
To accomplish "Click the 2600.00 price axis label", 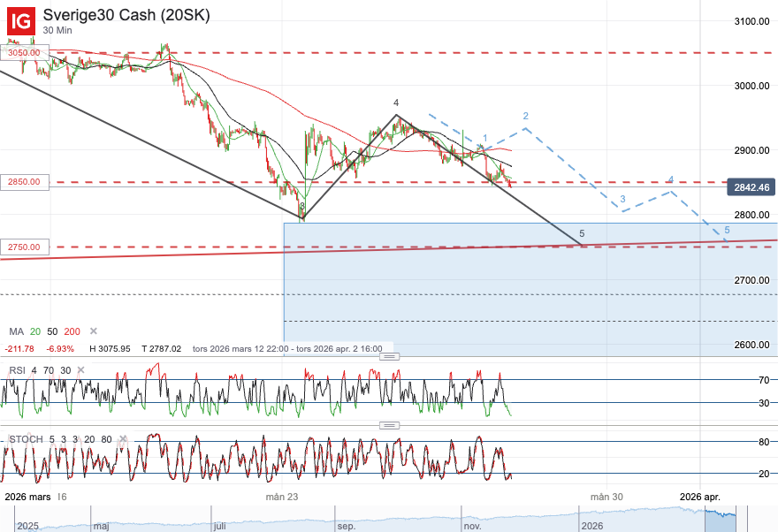I will [x=751, y=345].
